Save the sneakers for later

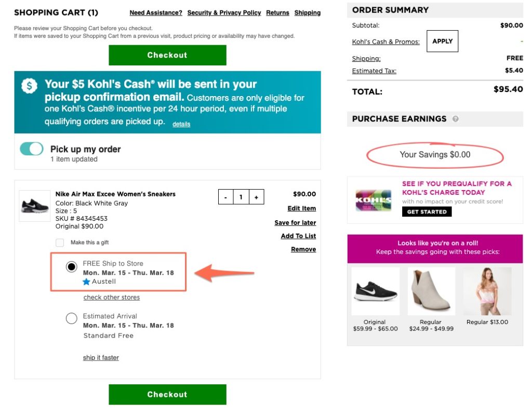[x=295, y=222]
